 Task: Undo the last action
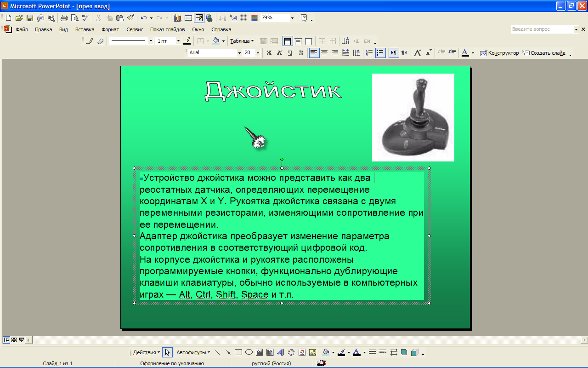(144, 18)
